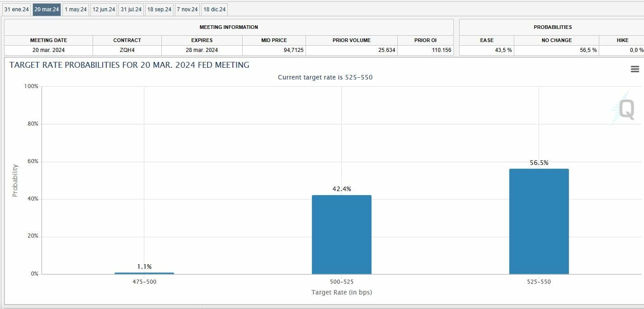Image resolution: width=644 pixels, height=309 pixels.
Task: Click the 110.156 prior OI value
Action: [x=442, y=50]
